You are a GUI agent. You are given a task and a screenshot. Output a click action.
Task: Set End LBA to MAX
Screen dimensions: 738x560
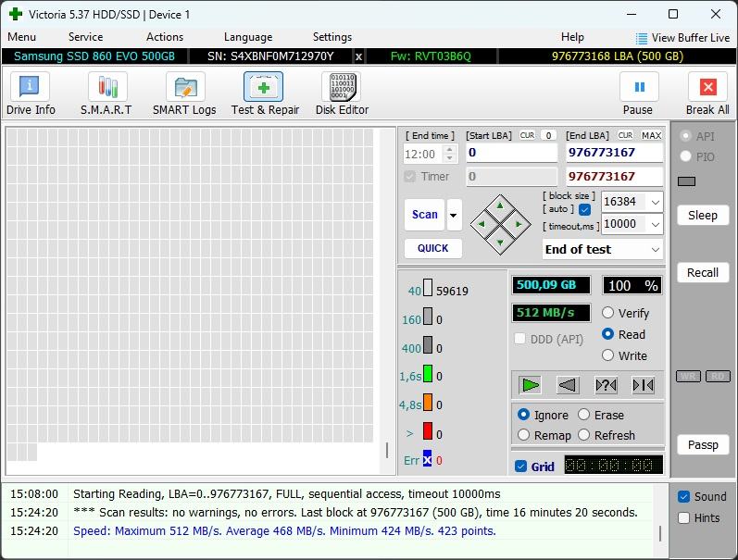click(651, 135)
